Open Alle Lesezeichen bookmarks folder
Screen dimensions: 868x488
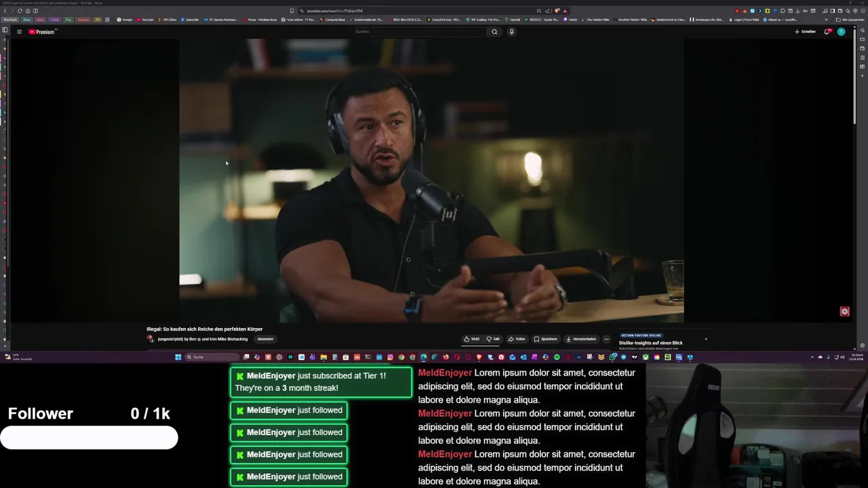(850, 20)
